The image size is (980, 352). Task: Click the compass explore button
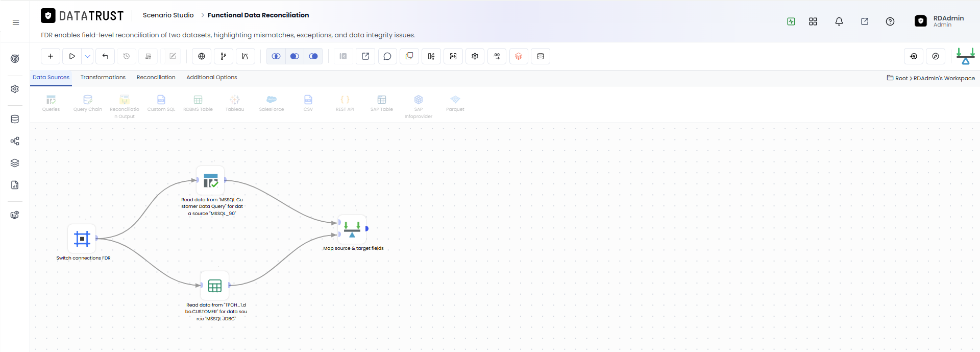pos(936,56)
